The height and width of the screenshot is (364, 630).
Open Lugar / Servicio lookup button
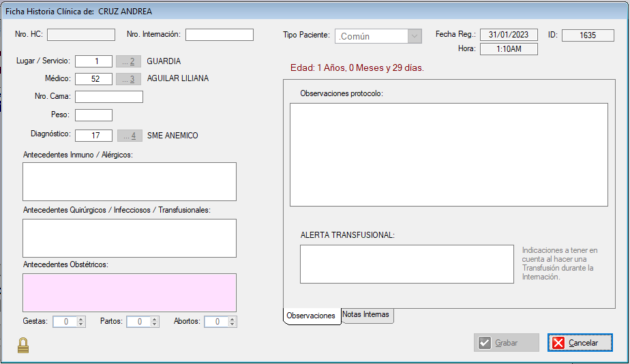129,61
